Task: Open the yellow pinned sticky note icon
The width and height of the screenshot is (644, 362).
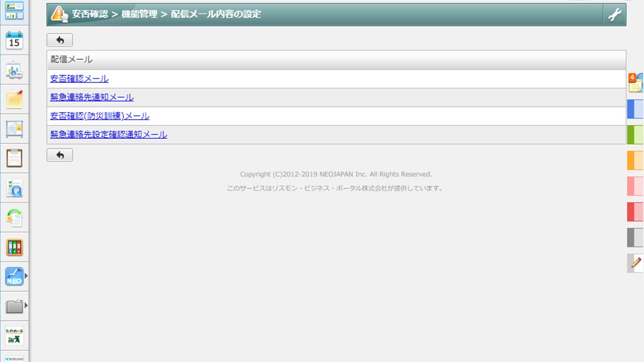Action: click(14, 100)
